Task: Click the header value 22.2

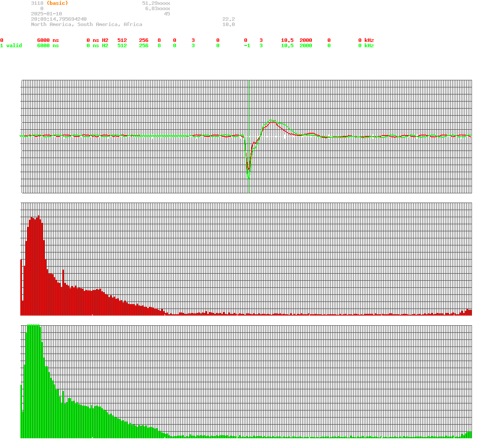Action: point(228,19)
